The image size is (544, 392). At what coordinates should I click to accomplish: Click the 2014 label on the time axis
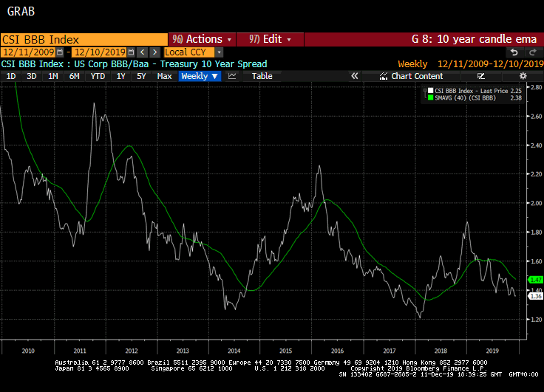click(x=234, y=351)
